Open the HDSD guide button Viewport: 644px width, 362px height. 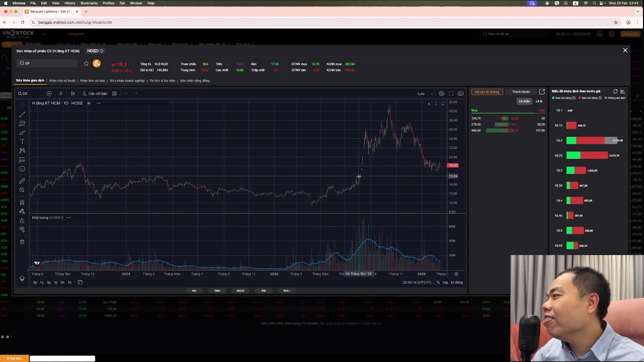[95, 51]
